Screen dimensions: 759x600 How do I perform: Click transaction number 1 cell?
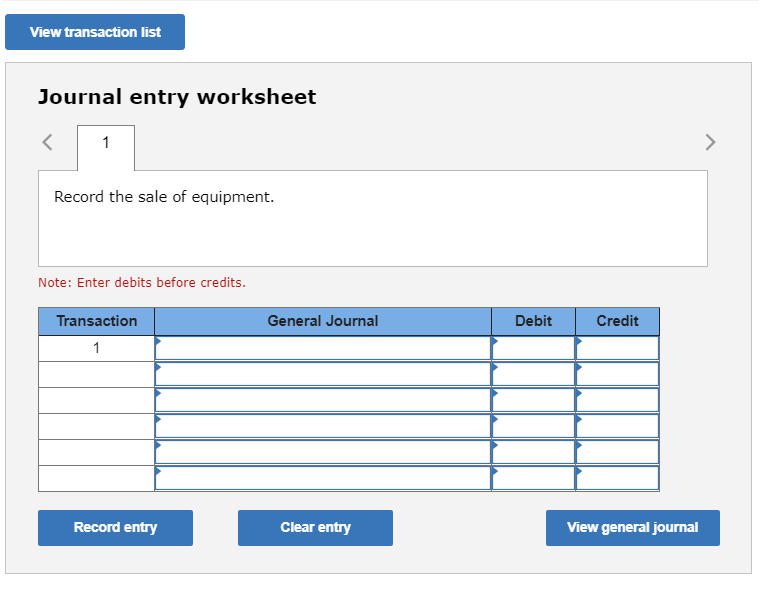pyautogui.click(x=96, y=348)
